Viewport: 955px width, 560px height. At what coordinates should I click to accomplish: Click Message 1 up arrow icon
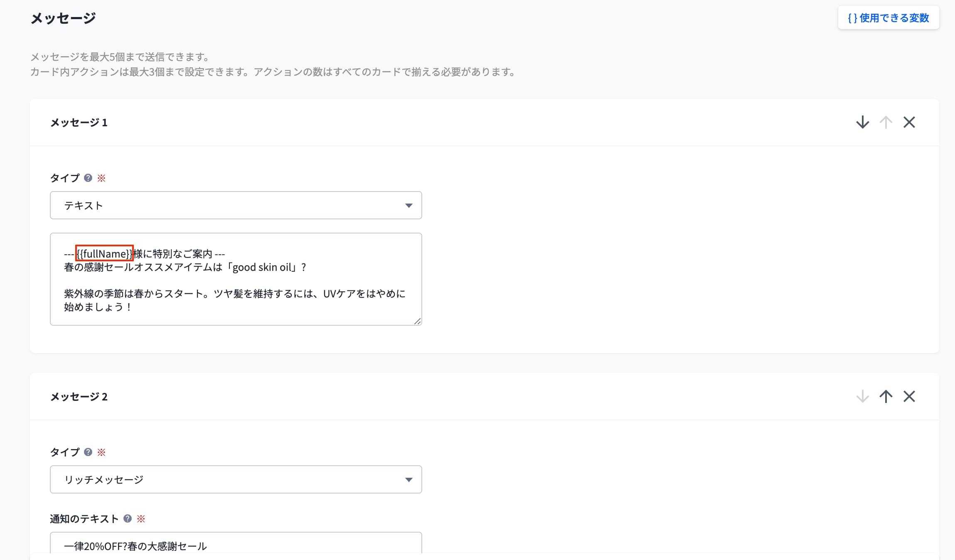pos(886,122)
